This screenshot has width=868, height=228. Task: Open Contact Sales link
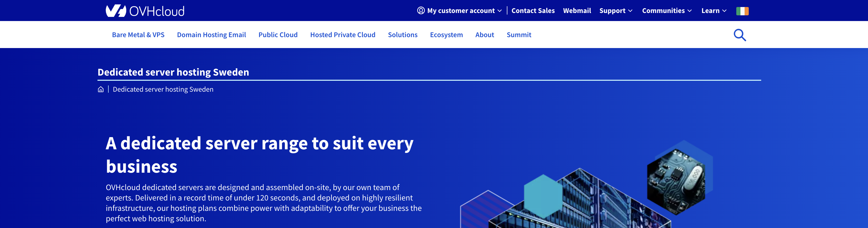point(533,11)
